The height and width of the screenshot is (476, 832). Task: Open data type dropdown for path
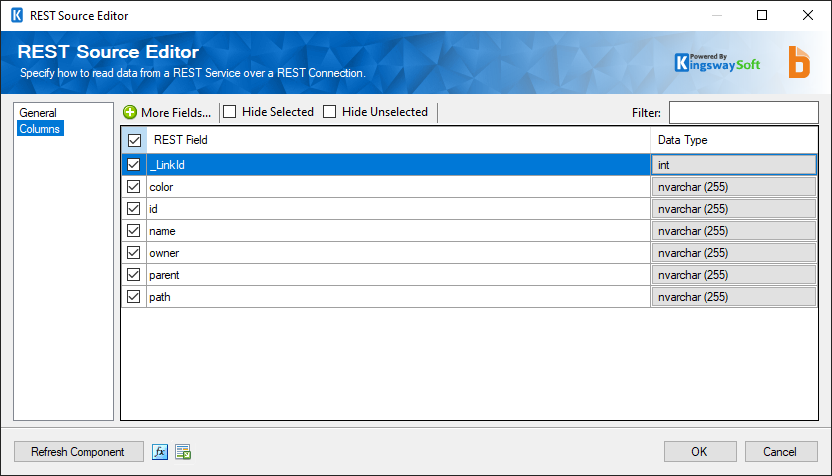(x=734, y=297)
